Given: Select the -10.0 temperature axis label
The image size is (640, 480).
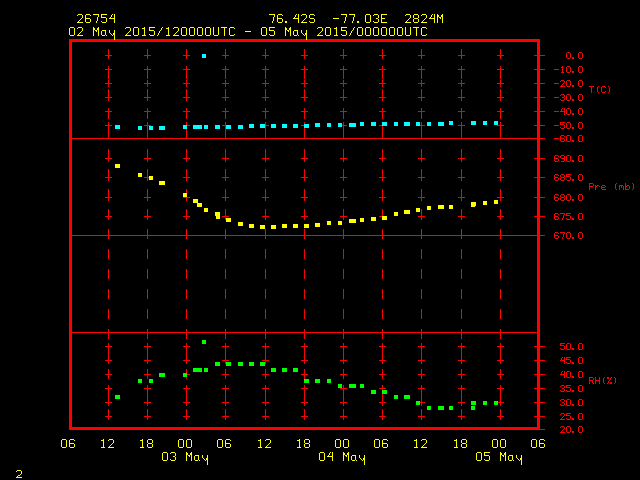Looking at the screenshot, I should pyautogui.click(x=568, y=70).
